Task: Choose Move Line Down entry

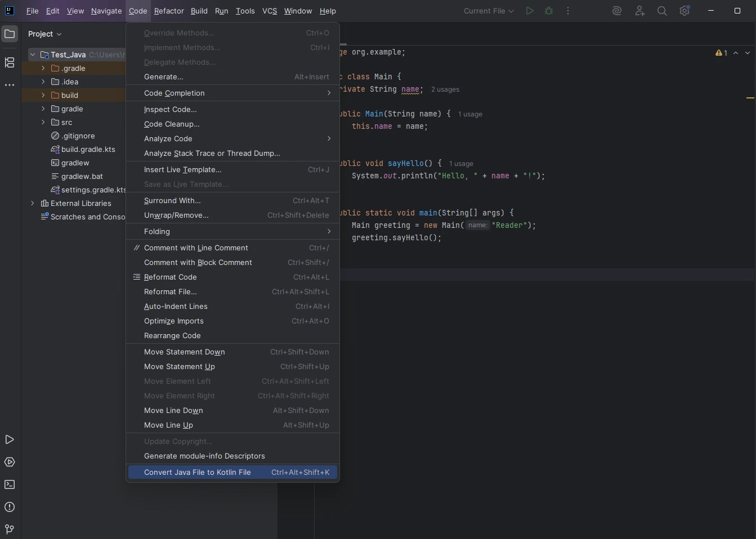Action: [x=232, y=410]
